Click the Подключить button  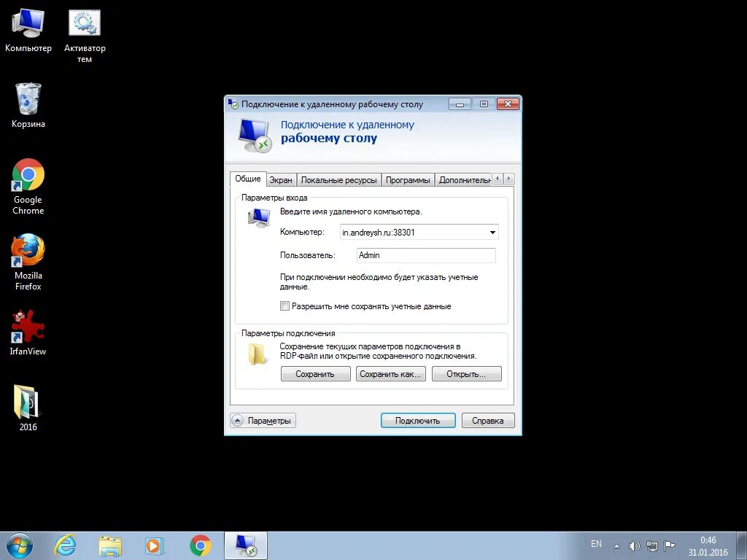click(418, 421)
